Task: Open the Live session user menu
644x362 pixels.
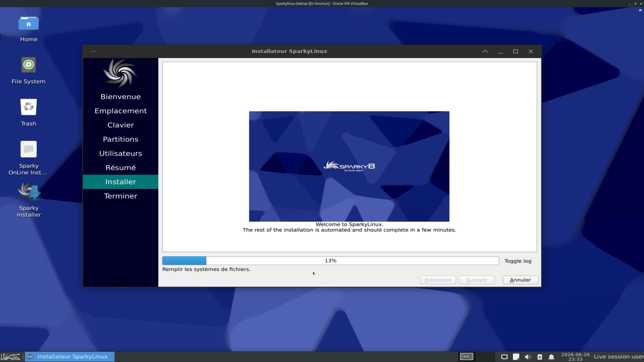Action: click(x=619, y=356)
